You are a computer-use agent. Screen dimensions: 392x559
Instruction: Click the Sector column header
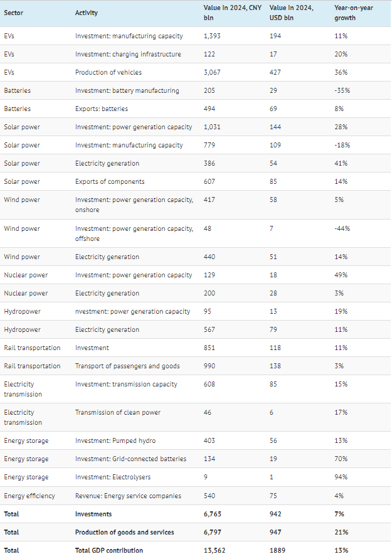pyautogui.click(x=14, y=13)
